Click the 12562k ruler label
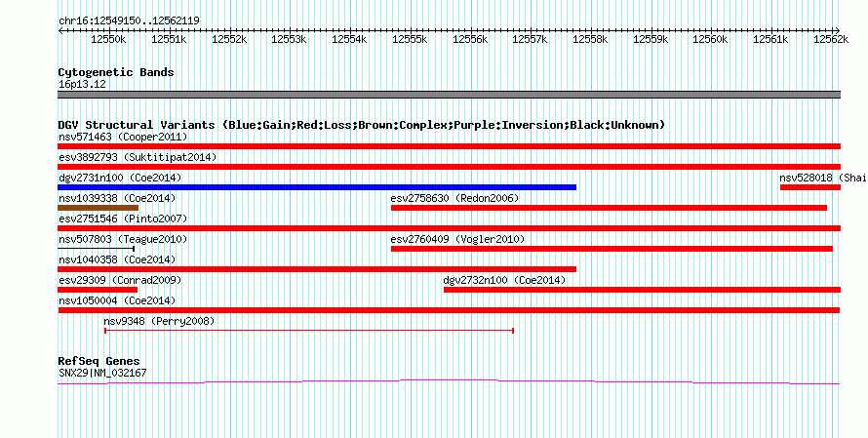 [x=831, y=39]
